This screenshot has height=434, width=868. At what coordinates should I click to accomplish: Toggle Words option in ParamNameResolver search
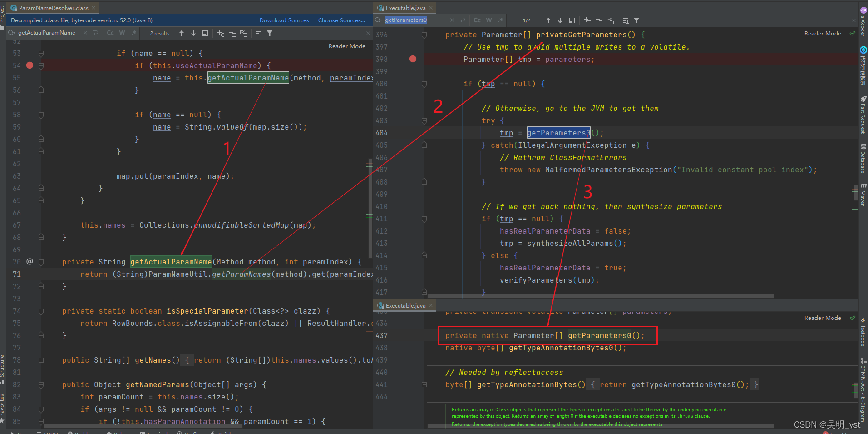click(122, 33)
